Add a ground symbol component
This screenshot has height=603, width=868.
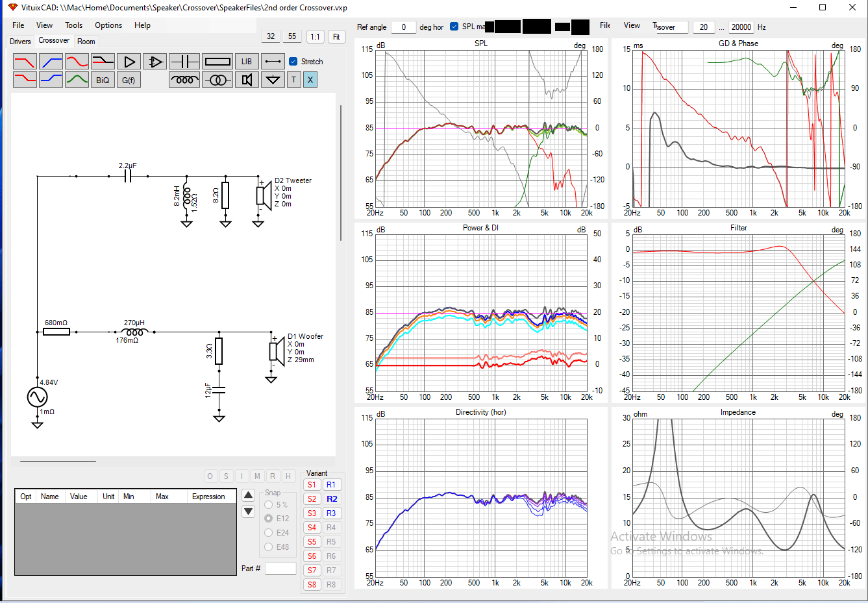(x=273, y=80)
